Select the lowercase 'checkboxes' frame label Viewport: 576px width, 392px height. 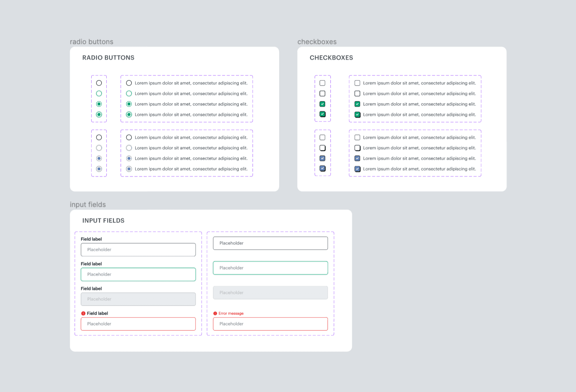pos(317,42)
